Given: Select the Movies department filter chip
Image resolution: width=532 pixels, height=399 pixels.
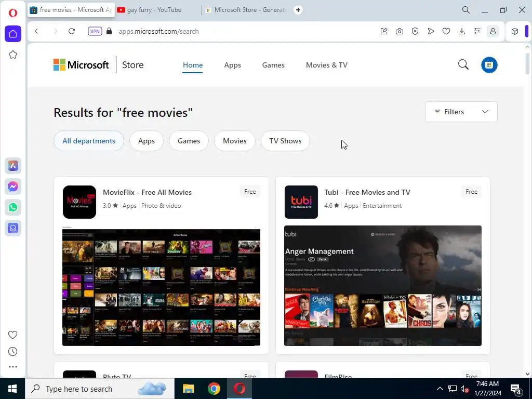Looking at the screenshot, I should coord(234,141).
